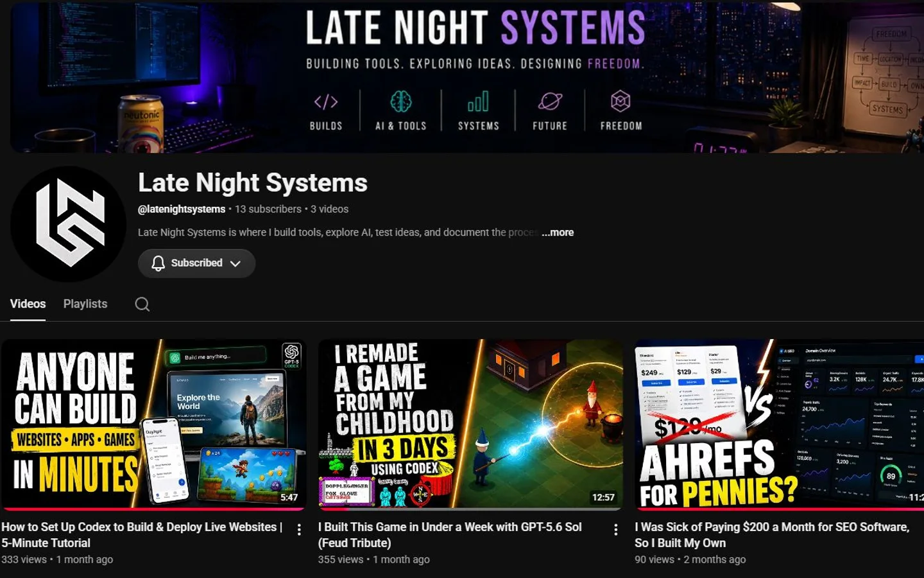
Task: Click the Late Night Systems channel name heading
Action: (x=253, y=183)
